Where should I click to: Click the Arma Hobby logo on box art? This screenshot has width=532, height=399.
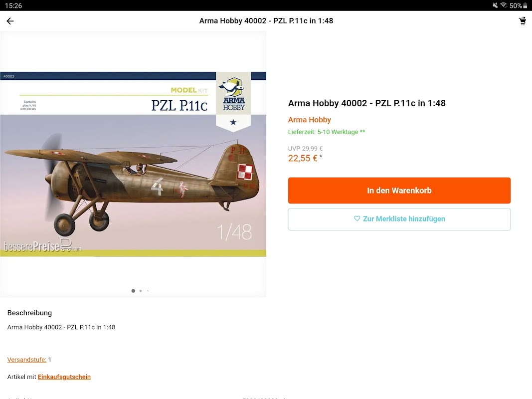(233, 95)
